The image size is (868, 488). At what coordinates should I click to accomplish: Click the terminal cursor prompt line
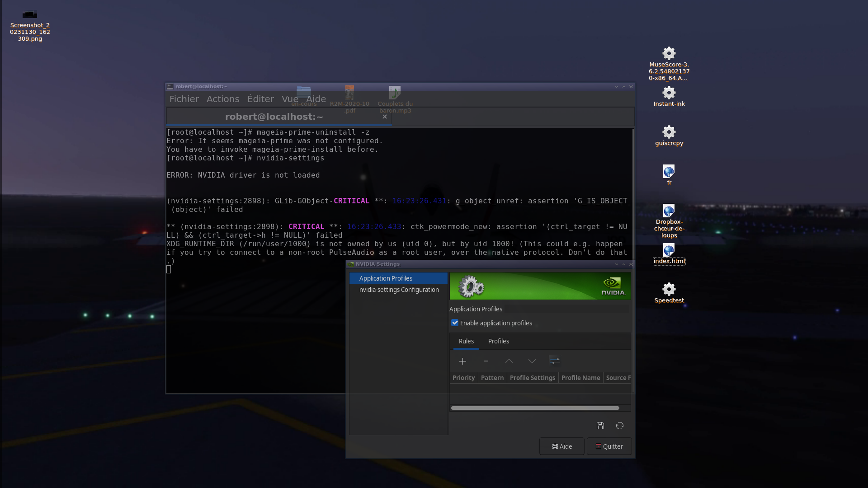pyautogui.click(x=169, y=270)
